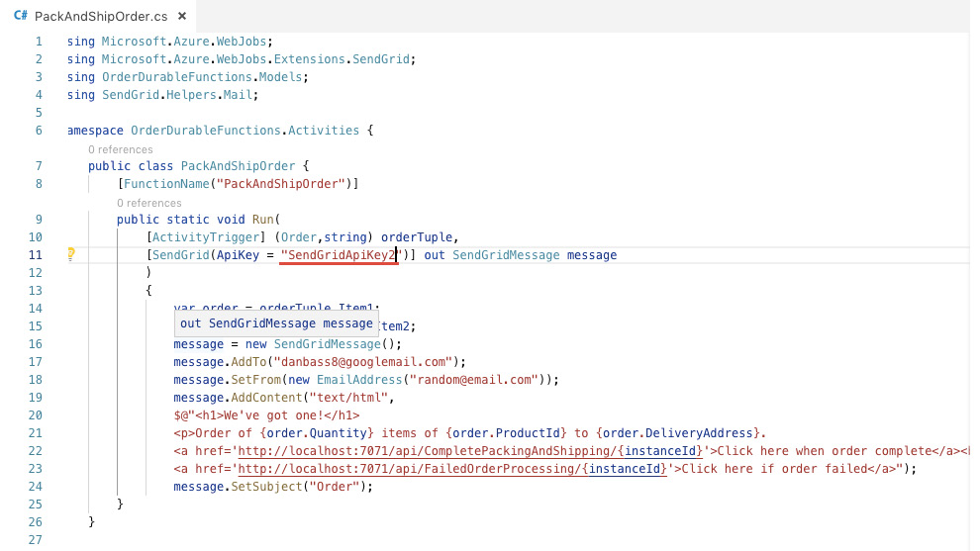Click 'new SendGridMessage()' on line 16
This screenshot has width=980, height=551.
(x=320, y=344)
